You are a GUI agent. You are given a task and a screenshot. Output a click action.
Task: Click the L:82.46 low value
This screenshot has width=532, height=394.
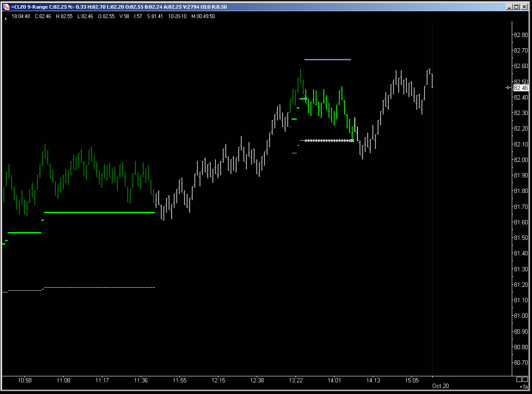[x=85, y=16]
